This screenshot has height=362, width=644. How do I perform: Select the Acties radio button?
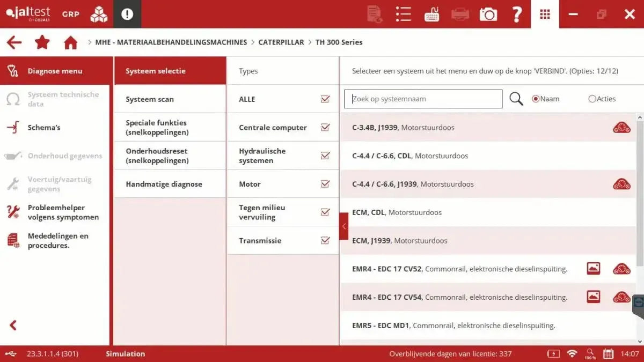pos(591,99)
